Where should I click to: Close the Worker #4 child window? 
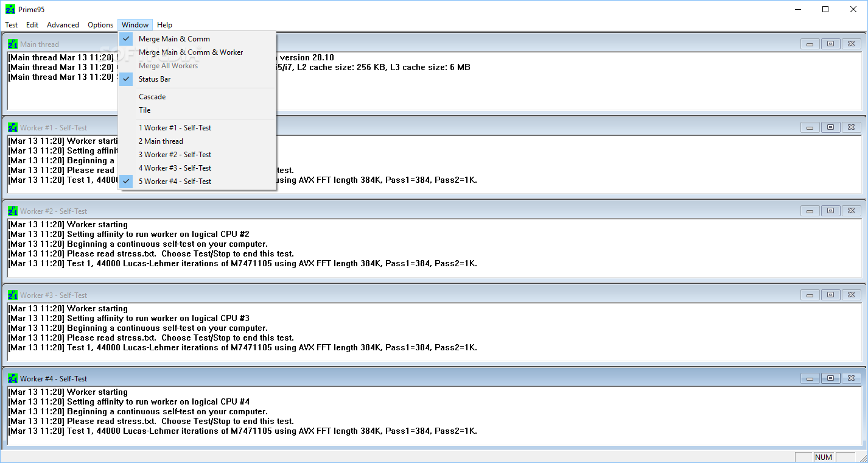[x=851, y=378]
